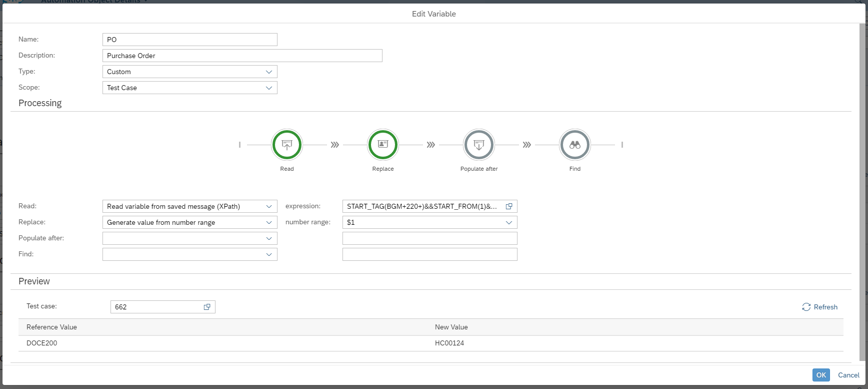868x389 pixels.
Task: Open the empty Find dropdown
Action: click(269, 254)
